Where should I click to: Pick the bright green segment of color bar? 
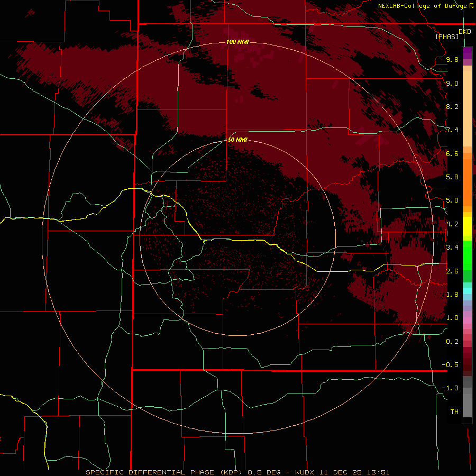[467, 255]
